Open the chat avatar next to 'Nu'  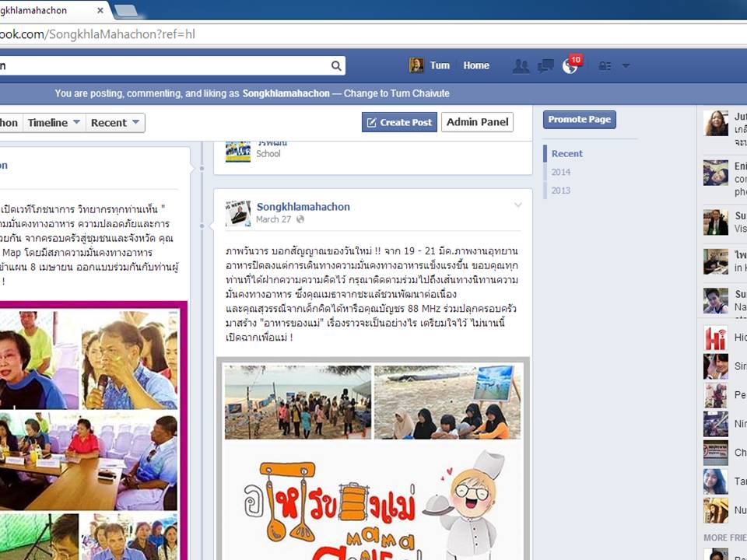click(716, 510)
